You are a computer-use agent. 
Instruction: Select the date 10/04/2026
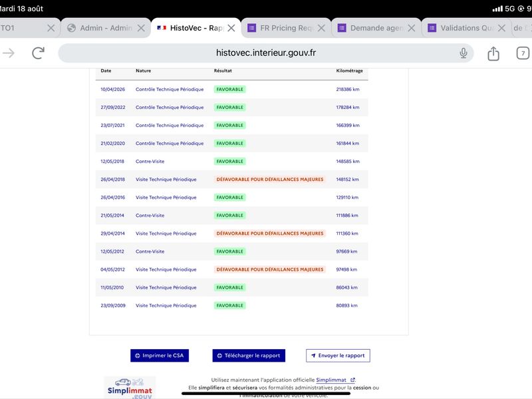(x=112, y=89)
